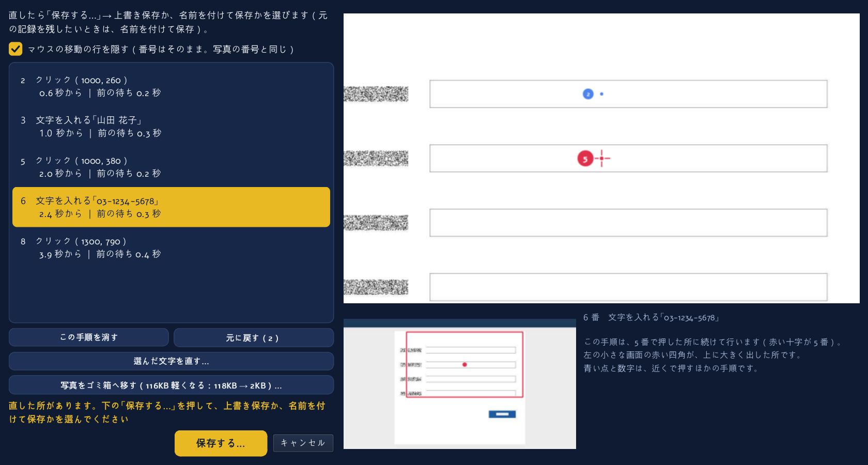Click the 'この手順を消す' delete-step button
868x465 pixels.
[89, 337]
